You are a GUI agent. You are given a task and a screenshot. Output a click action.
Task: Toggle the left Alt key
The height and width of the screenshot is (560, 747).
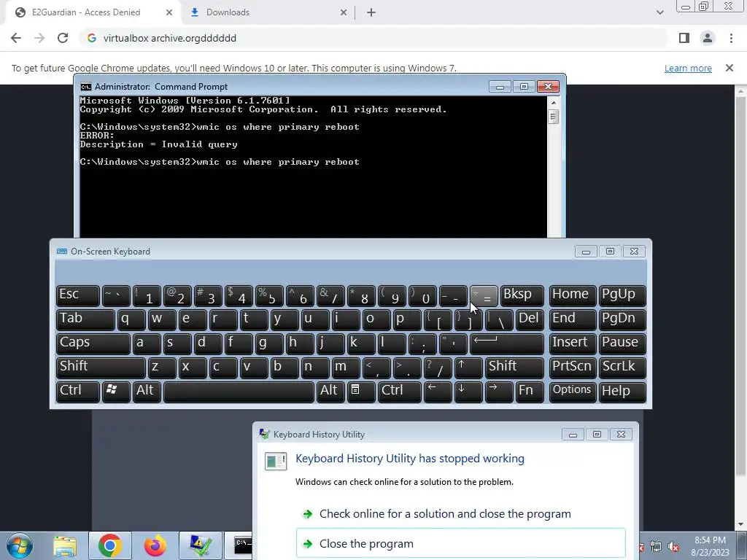click(x=147, y=392)
